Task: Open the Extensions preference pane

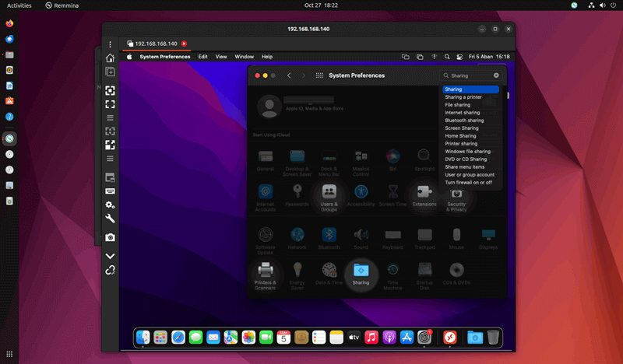Action: (x=424, y=192)
